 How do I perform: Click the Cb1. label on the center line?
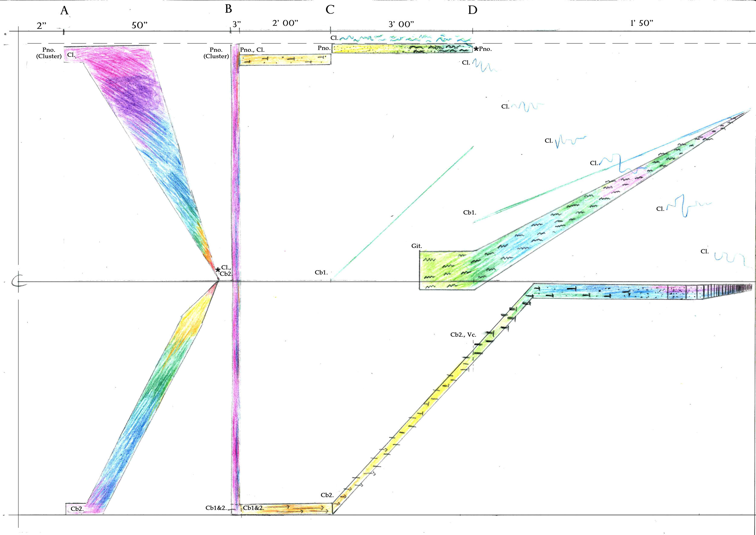pos(321,272)
